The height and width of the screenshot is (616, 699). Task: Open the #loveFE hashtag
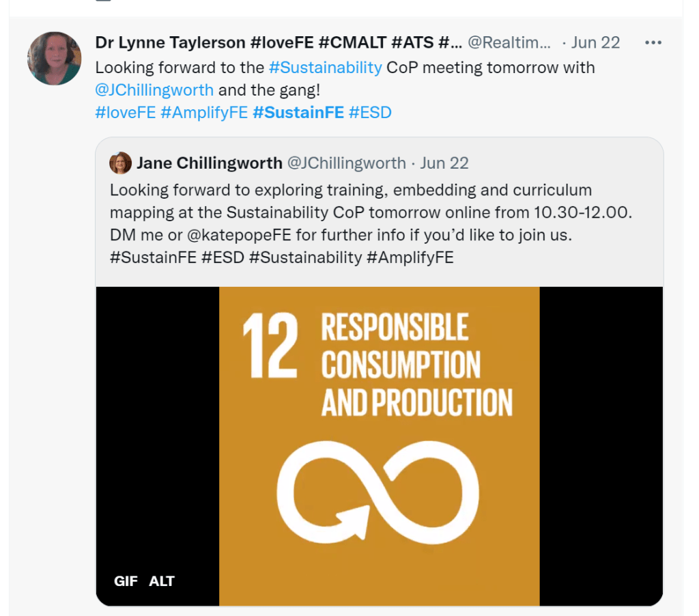coord(125,112)
